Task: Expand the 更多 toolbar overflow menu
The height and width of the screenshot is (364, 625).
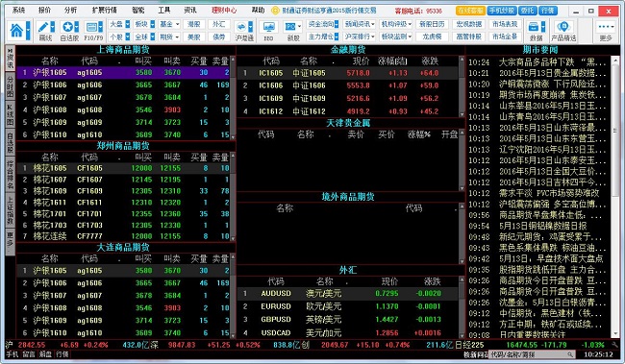Action: [606, 31]
